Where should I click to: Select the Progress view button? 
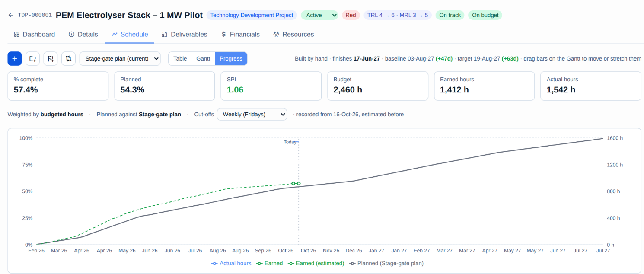click(x=231, y=59)
